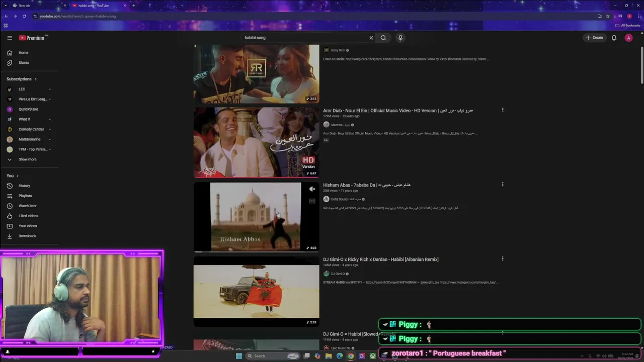Open the Chrome three-dot menu

click(637, 16)
